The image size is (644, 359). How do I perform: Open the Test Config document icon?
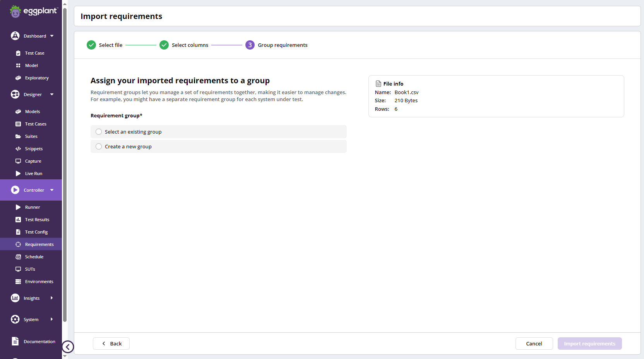tap(18, 232)
